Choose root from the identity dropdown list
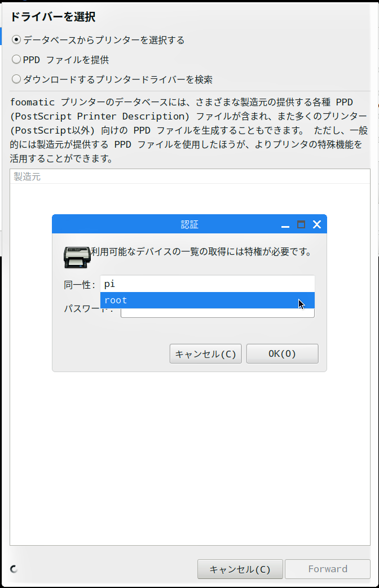Viewport: 379px width, 588px height. coord(207,300)
